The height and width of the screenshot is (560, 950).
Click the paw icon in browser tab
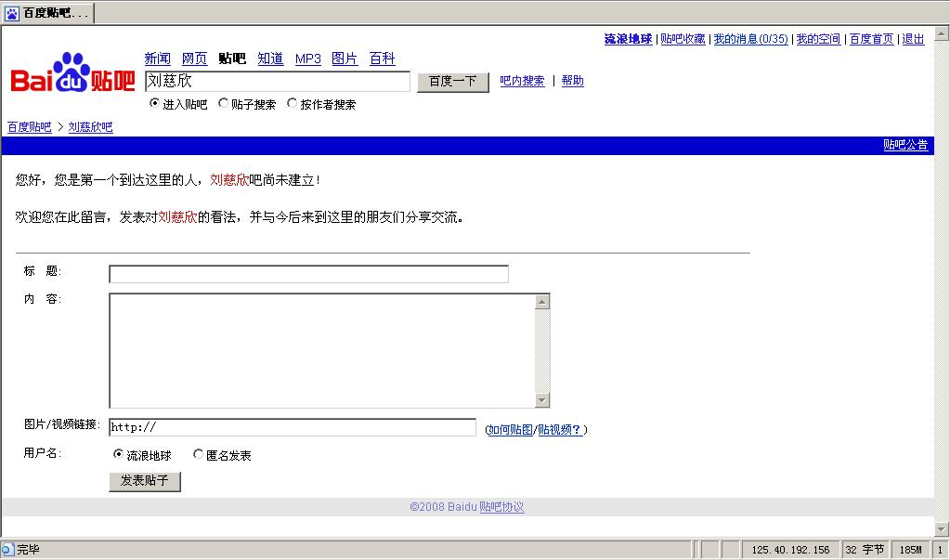tap(12, 13)
